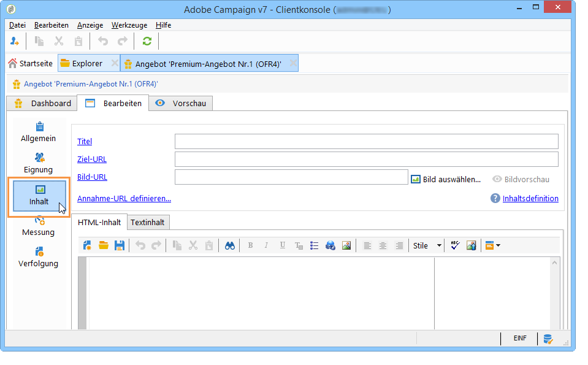Click the redo arrow in HTML editor toolbar

click(x=156, y=246)
